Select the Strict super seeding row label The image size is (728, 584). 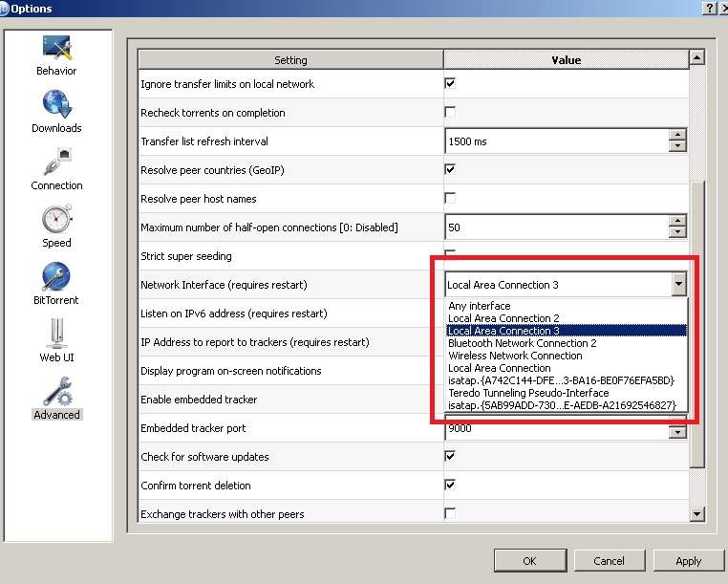tap(186, 256)
